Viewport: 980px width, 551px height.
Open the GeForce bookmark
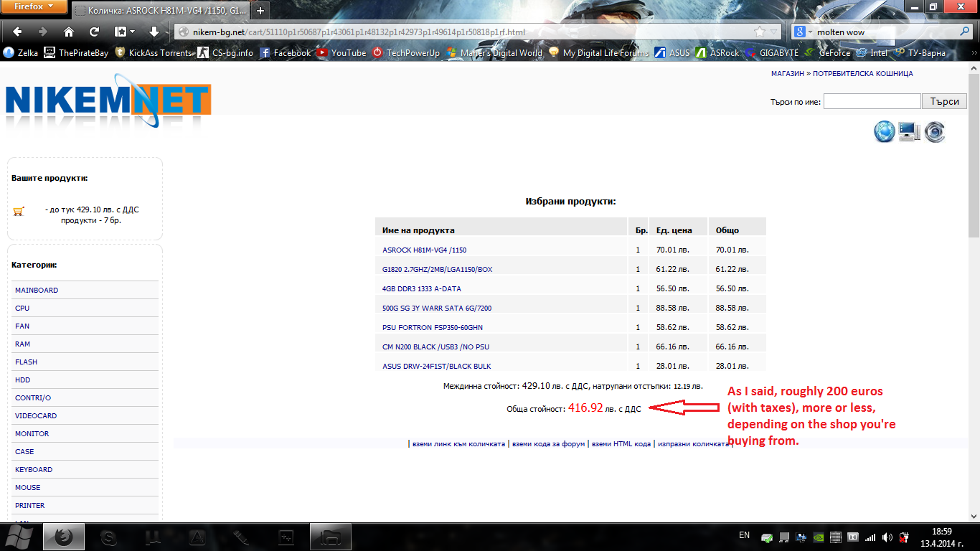click(x=827, y=52)
